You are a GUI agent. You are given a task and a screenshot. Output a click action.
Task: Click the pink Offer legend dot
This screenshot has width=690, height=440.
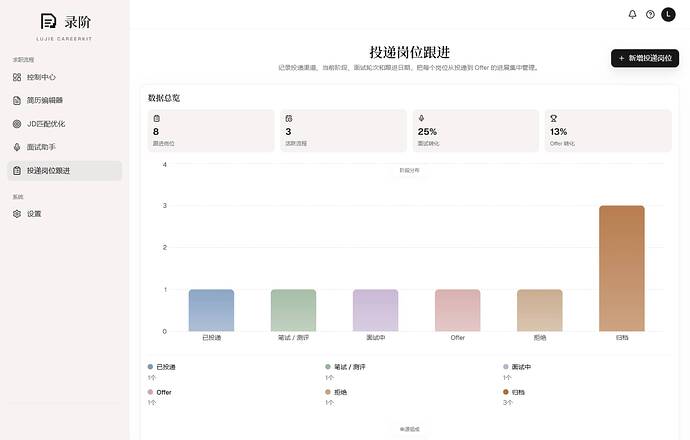pos(150,392)
